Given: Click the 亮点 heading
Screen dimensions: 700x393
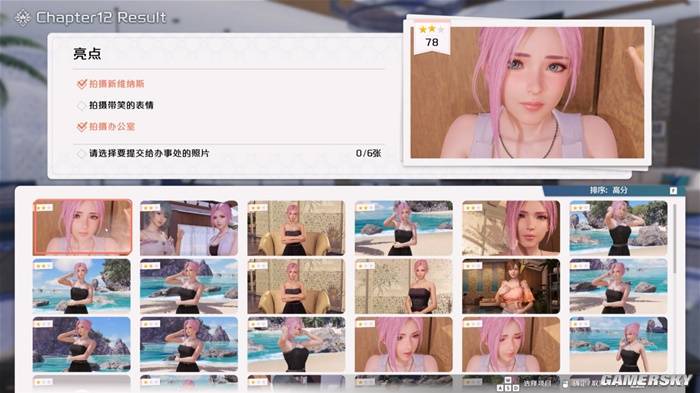Looking at the screenshot, I should (x=87, y=54).
